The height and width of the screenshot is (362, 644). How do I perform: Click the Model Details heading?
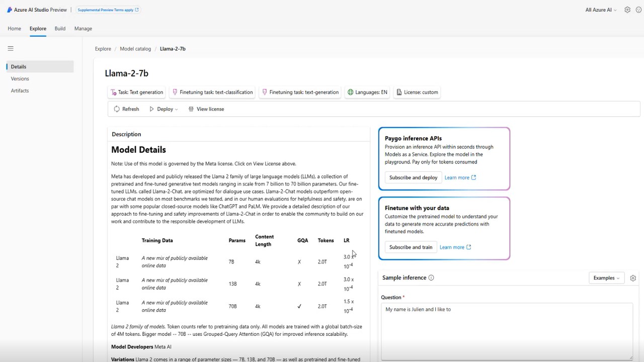point(138,150)
